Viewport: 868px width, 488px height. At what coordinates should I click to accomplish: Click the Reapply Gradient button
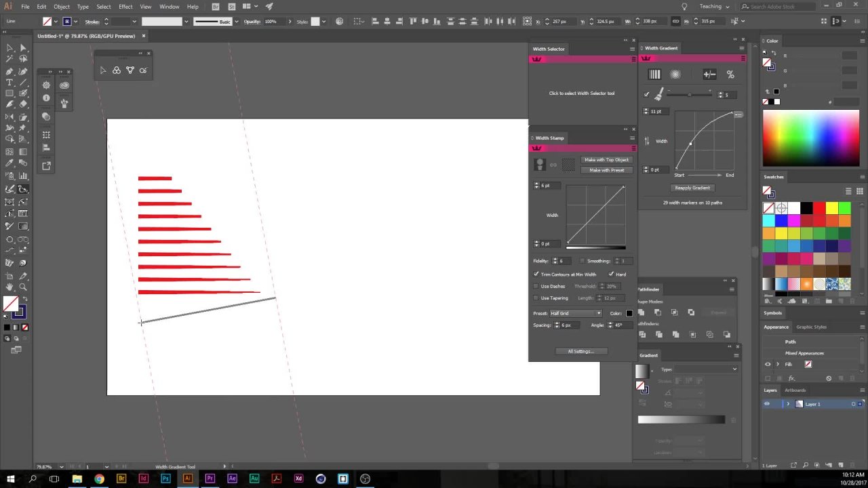pos(692,188)
